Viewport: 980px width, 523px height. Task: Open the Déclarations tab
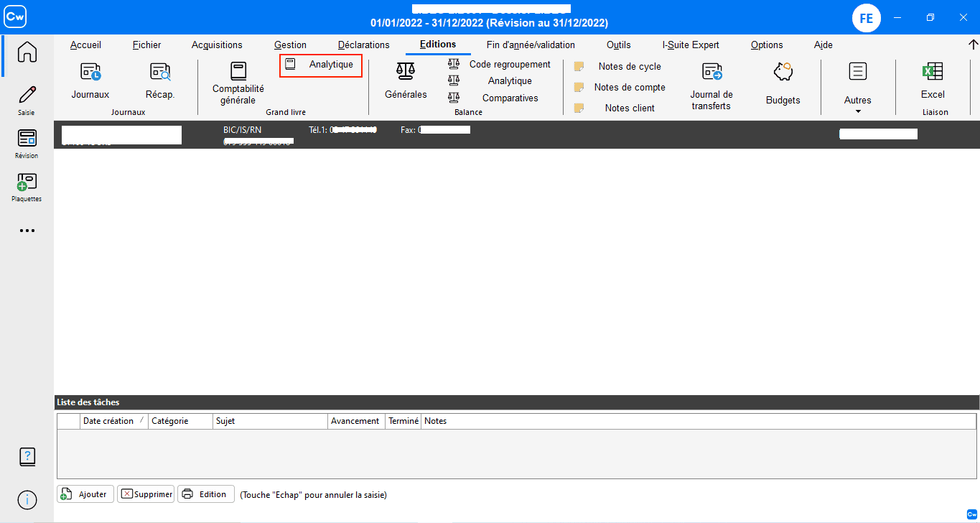click(363, 45)
